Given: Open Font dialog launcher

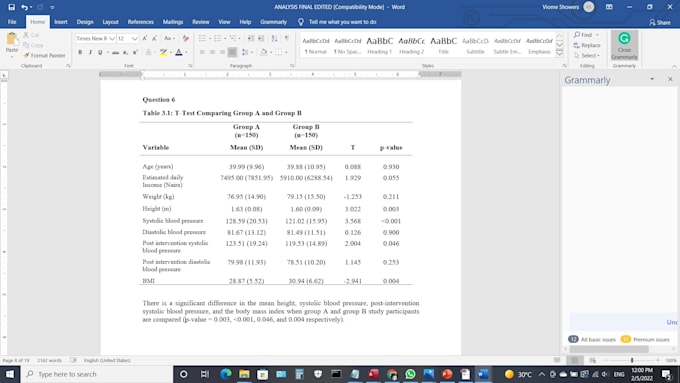Looking at the screenshot, I should 190,66.
